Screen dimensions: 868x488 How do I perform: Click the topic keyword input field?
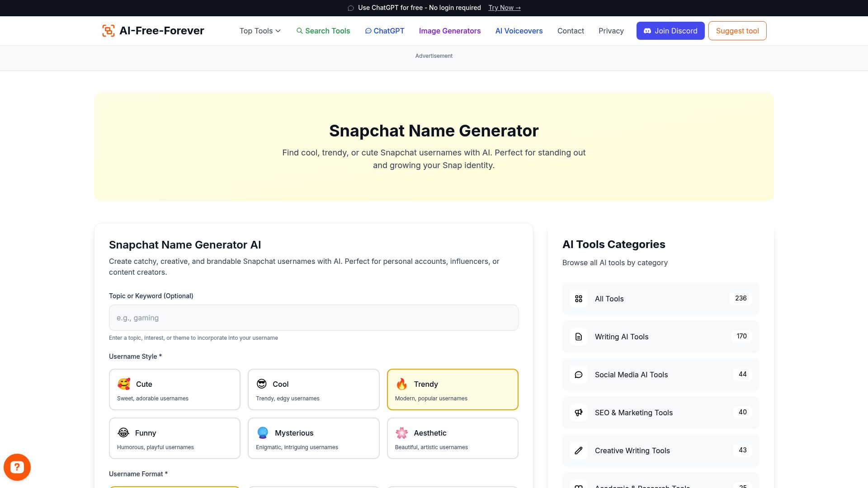[x=313, y=318]
